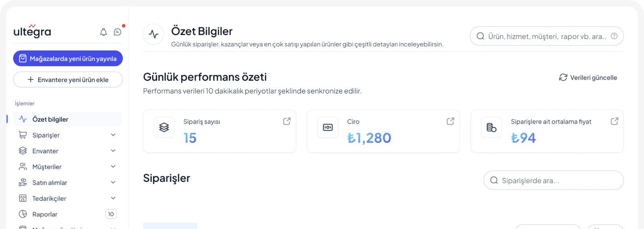This screenshot has width=644, height=229.
Task: Click the help icon in the search bar
Action: (x=614, y=36)
